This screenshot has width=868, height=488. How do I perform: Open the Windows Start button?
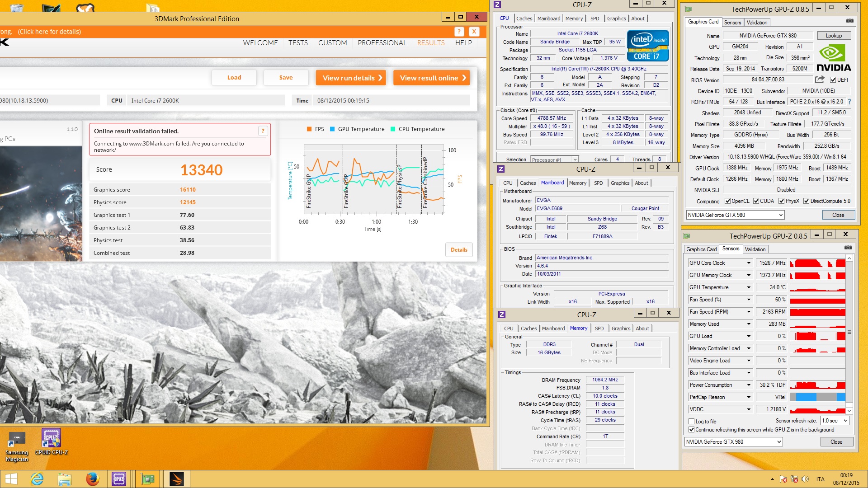(x=11, y=479)
